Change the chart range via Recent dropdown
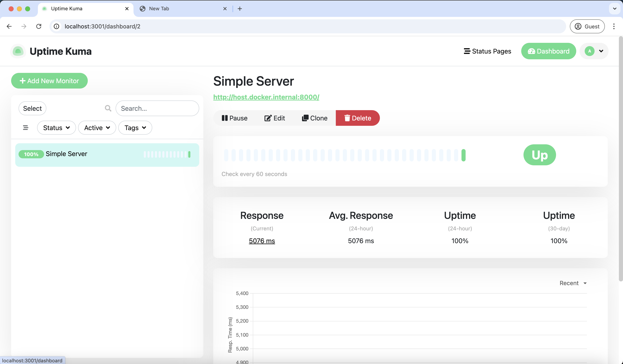623x364 pixels. [573, 283]
